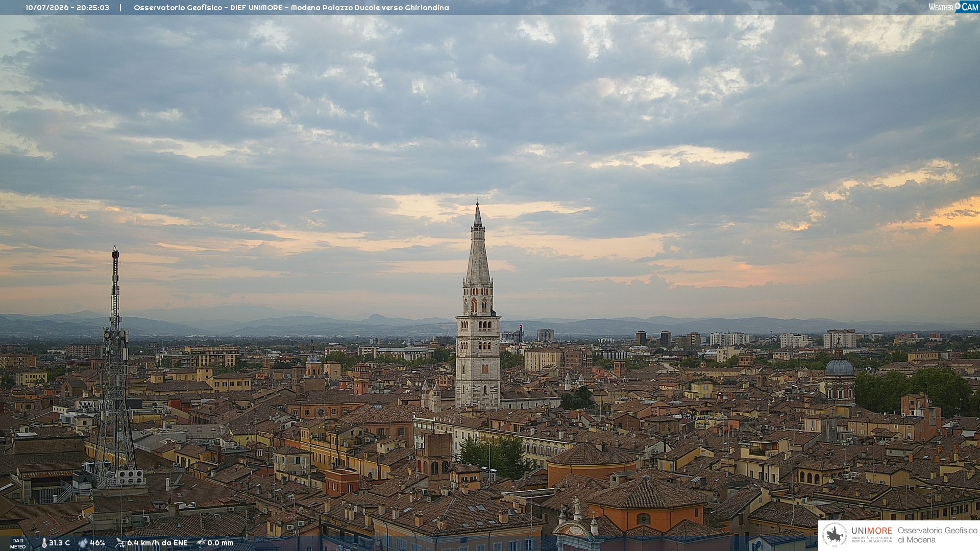Click the DATI METEO label
This screenshot has height=551, width=980.
18,543
